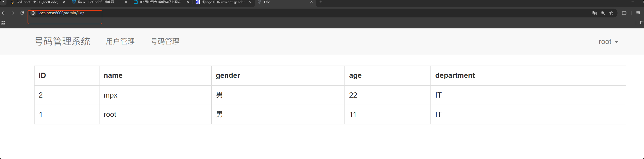This screenshot has height=159, width=644.
Task: Reload the current page
Action: coord(22,13)
